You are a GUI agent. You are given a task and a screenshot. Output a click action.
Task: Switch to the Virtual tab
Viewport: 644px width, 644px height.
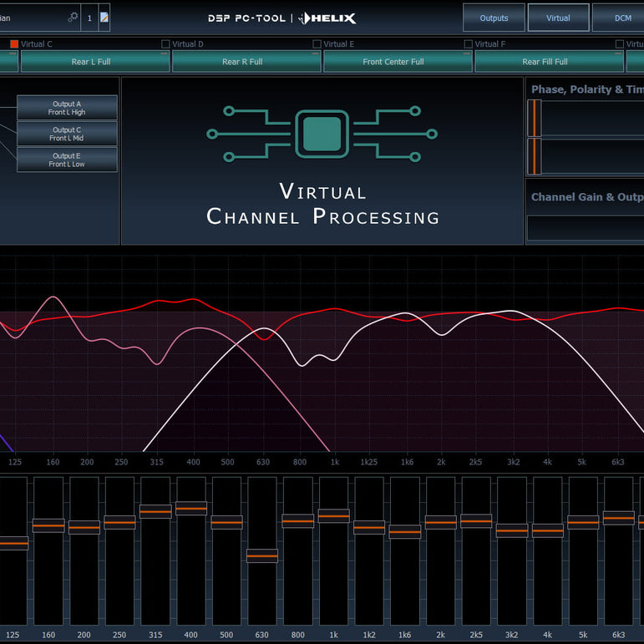[x=558, y=18]
